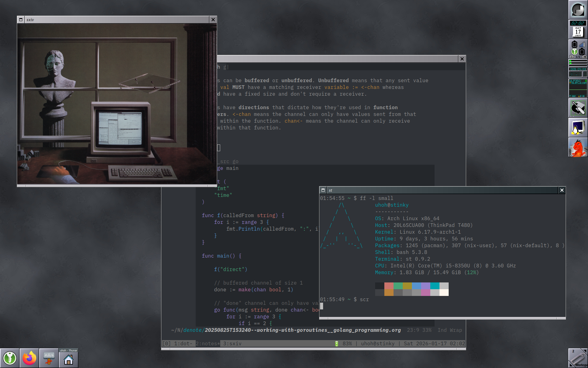Click the hammer application icon
Viewport: 588px width, 368px height.
click(x=49, y=358)
